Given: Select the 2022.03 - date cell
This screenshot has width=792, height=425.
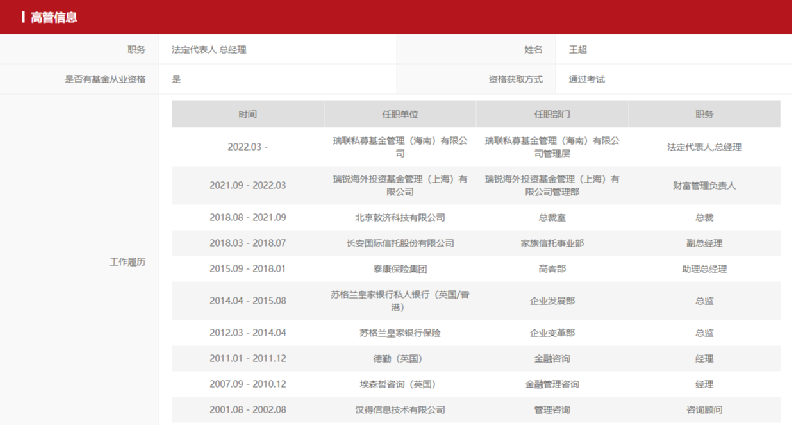Looking at the screenshot, I should point(247,147).
